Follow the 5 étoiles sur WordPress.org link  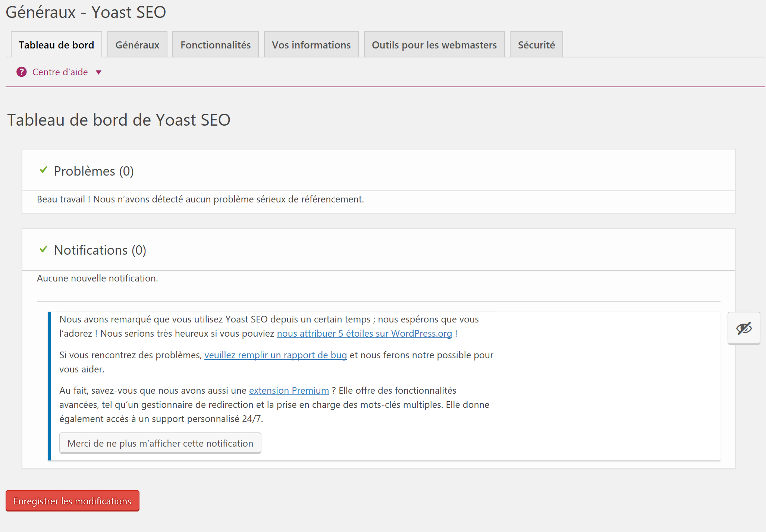point(364,334)
